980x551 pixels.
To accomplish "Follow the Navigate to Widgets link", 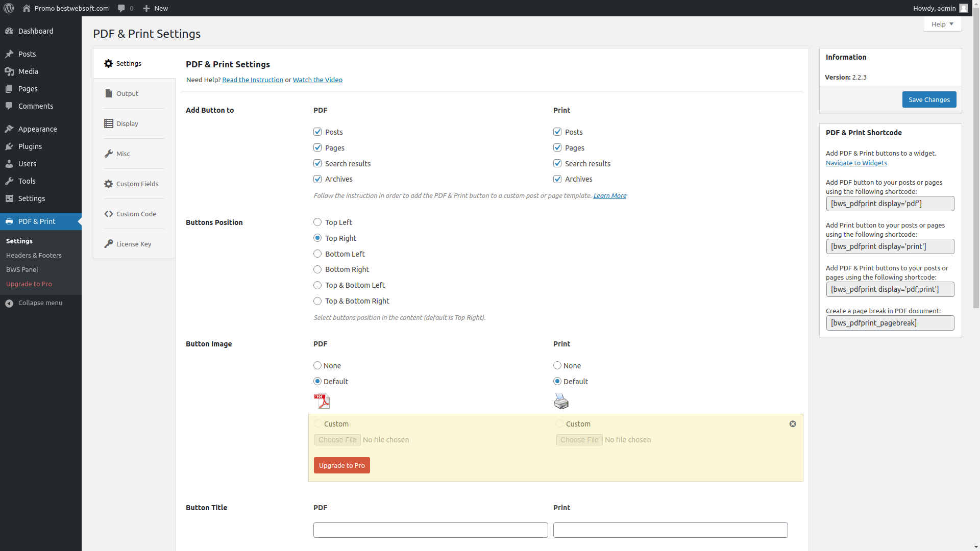I will pos(856,163).
